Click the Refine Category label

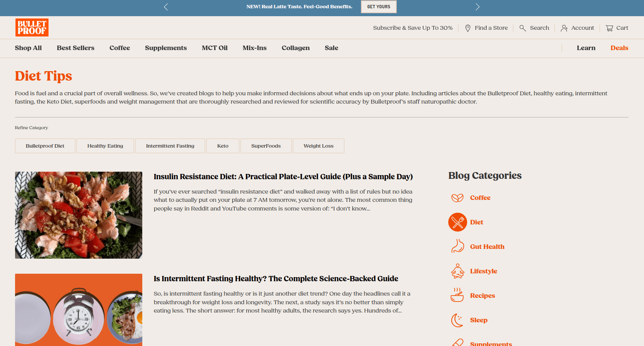tap(31, 128)
